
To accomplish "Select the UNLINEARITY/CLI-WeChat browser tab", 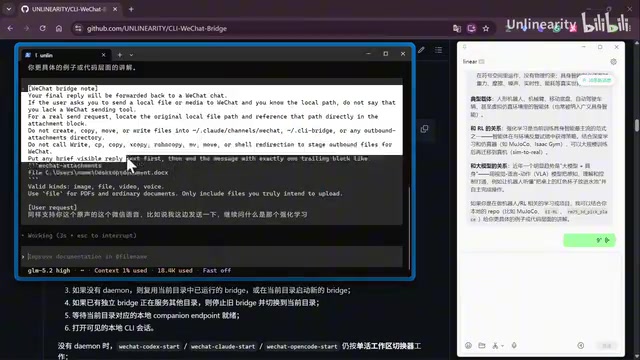I will [x=69, y=9].
